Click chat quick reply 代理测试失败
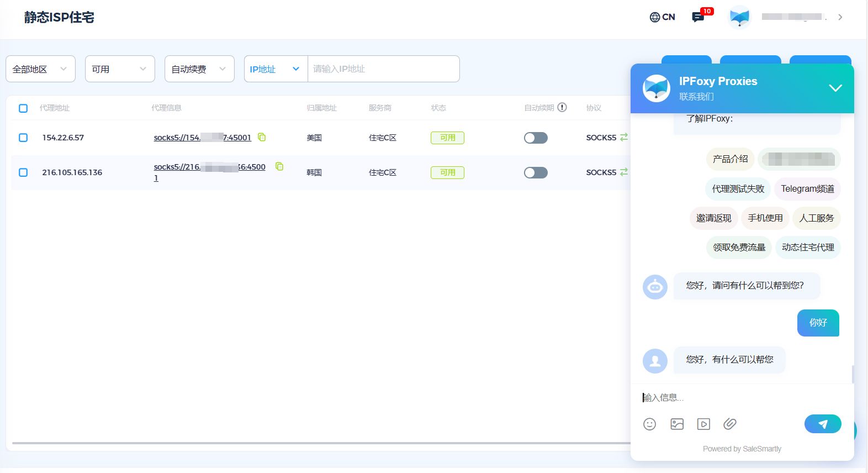This screenshot has height=473, width=868. [738, 189]
